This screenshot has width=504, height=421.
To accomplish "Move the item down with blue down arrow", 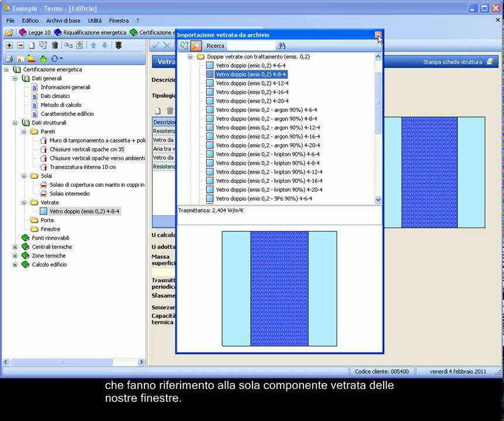I will pyautogui.click(x=105, y=45).
